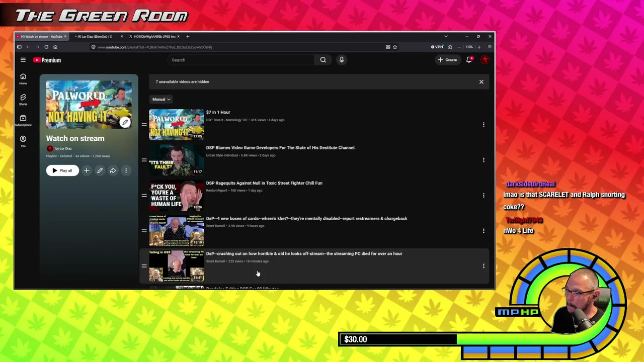Open options menu for "$7 in 1 Hour"
Viewport: 644px width, 362px height.
tap(484, 125)
